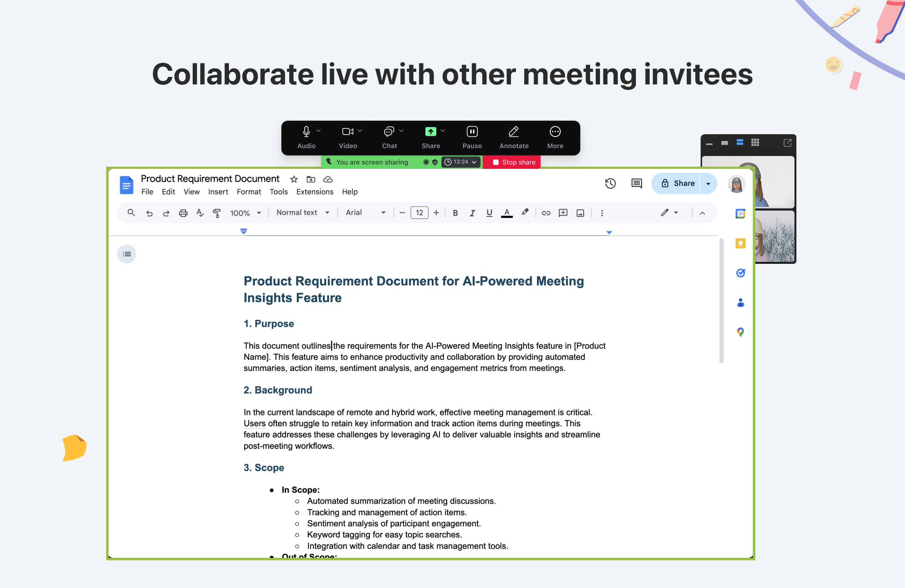The height and width of the screenshot is (588, 905).
Task: Open the Normal text style dropdown
Action: pos(303,213)
